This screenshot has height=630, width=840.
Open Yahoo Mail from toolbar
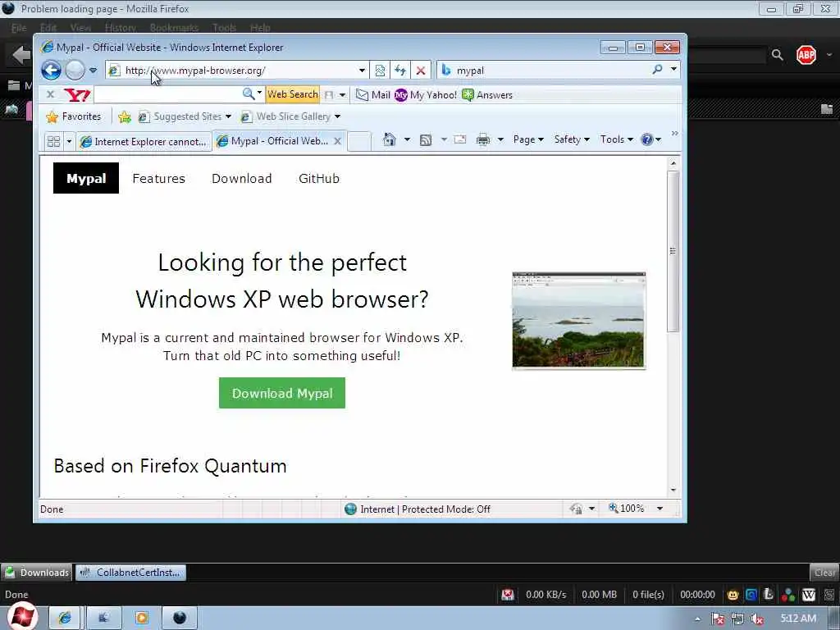(x=373, y=95)
